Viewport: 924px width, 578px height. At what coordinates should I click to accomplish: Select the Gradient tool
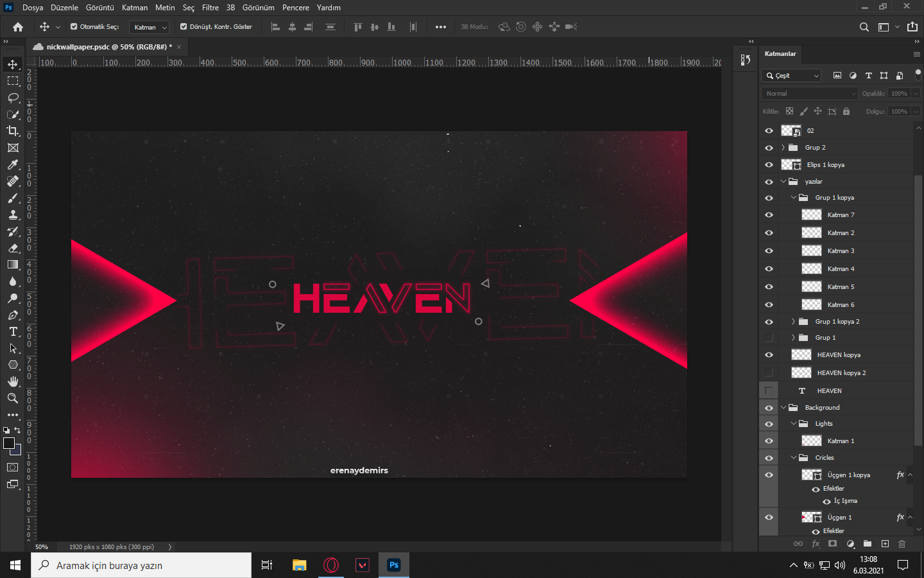13,265
